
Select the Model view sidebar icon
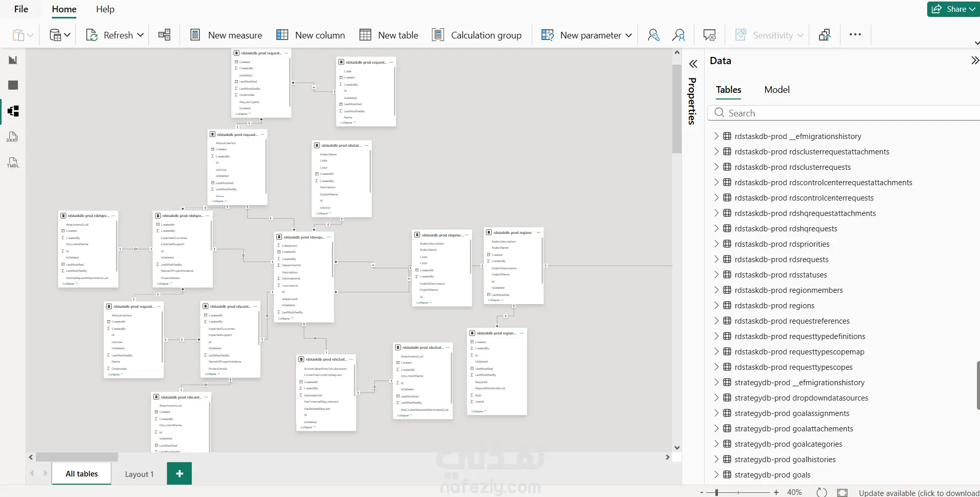[13, 111]
